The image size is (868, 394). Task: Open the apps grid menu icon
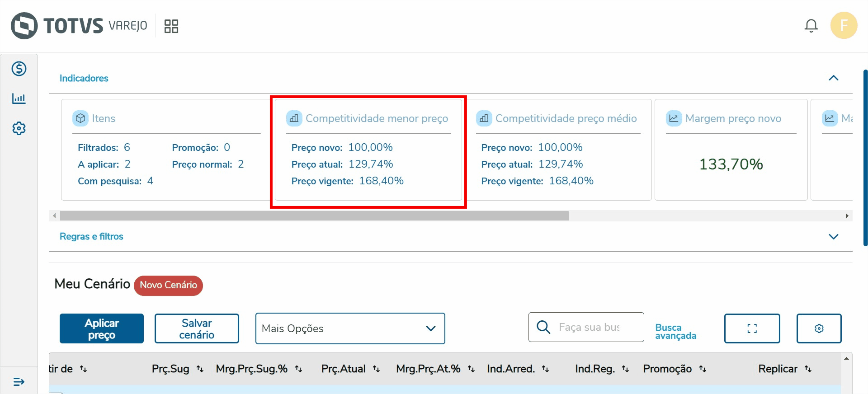tap(171, 26)
